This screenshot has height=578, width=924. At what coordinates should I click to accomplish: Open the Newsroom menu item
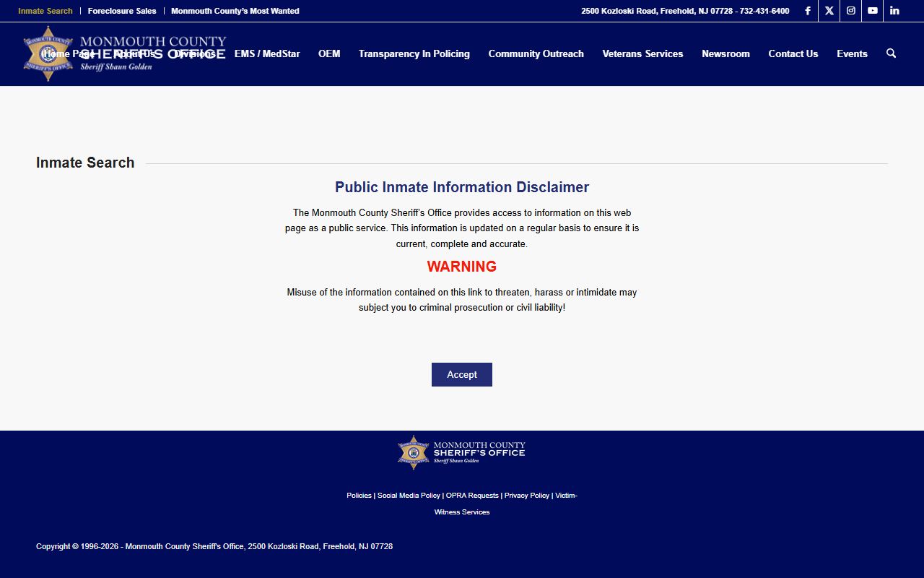[725, 53]
